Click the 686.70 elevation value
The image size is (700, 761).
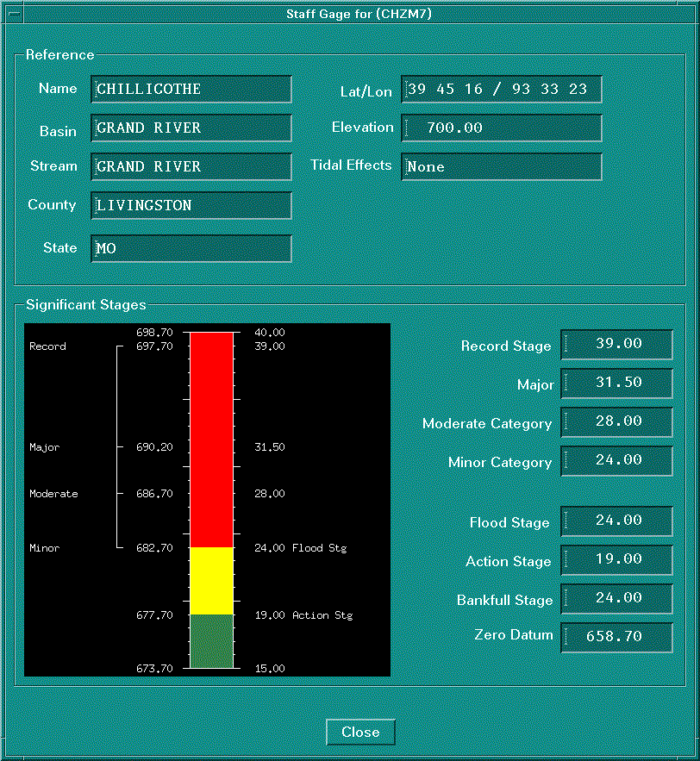pos(154,494)
